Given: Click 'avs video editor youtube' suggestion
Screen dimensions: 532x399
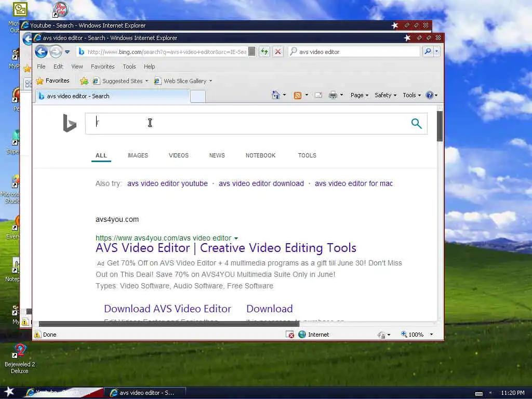Looking at the screenshot, I should (167, 183).
